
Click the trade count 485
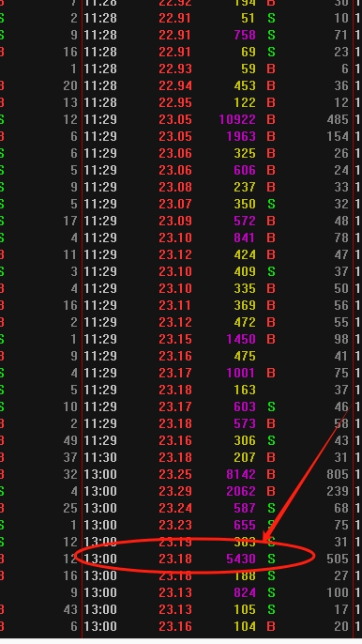click(x=338, y=119)
